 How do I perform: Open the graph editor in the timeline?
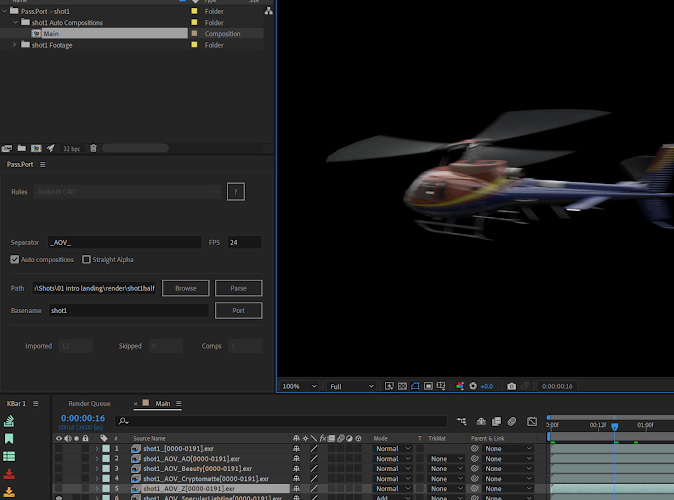tap(532, 421)
